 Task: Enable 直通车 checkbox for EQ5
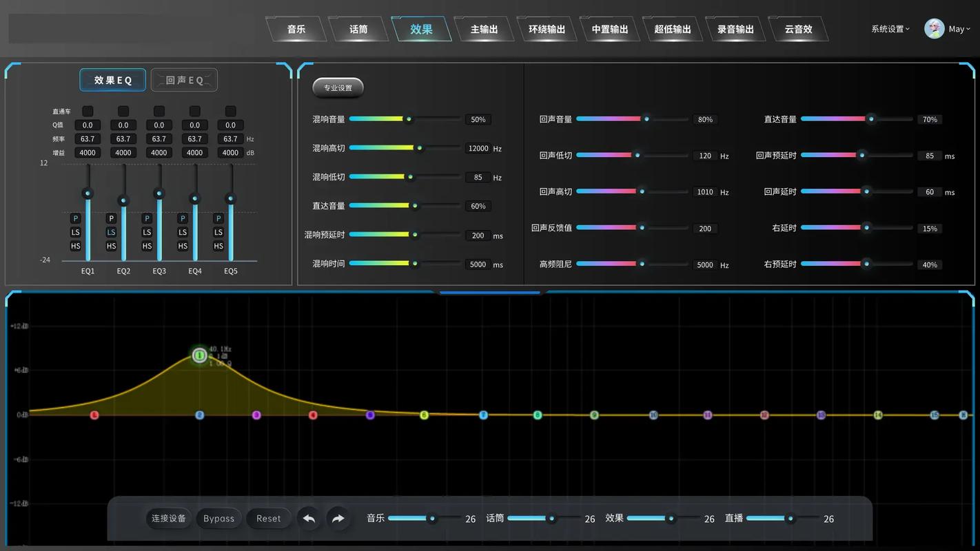point(231,111)
